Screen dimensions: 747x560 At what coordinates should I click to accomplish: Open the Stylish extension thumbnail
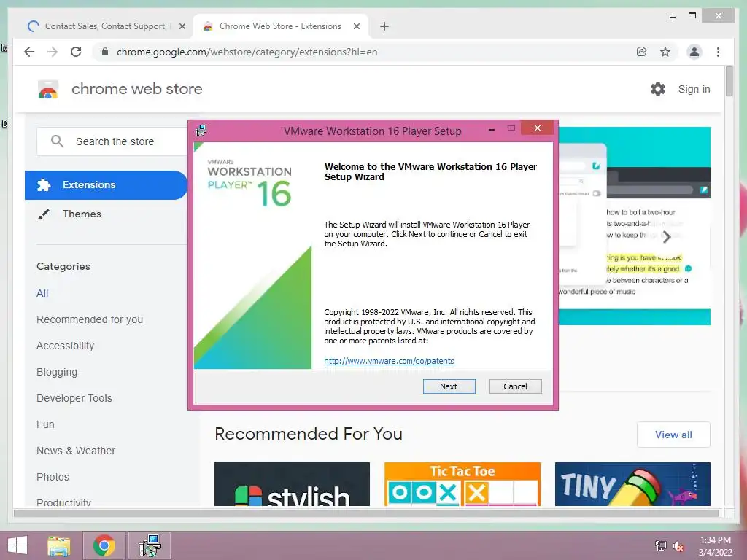pyautogui.click(x=292, y=484)
